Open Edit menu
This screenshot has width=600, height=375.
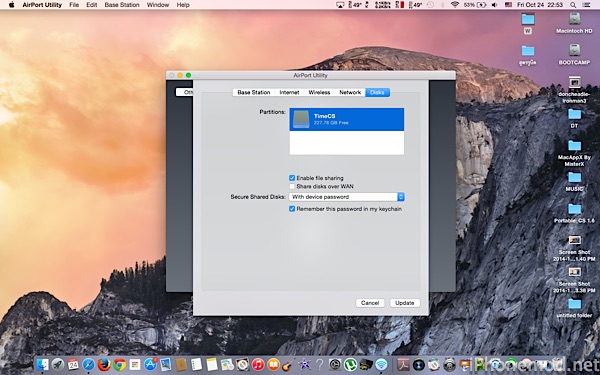point(91,5)
